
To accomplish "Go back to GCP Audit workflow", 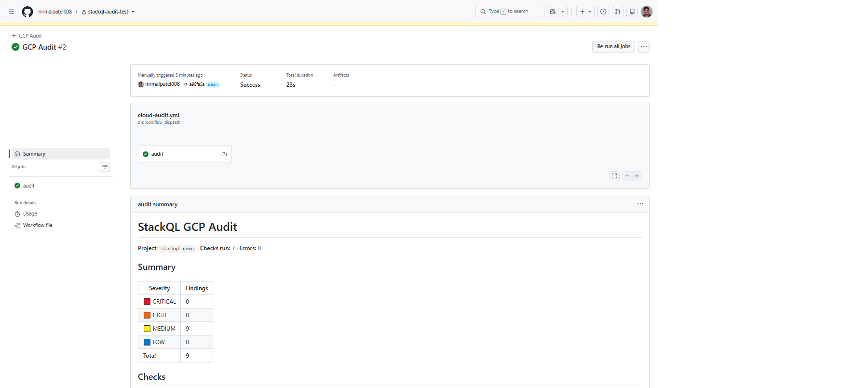I will 27,36.
